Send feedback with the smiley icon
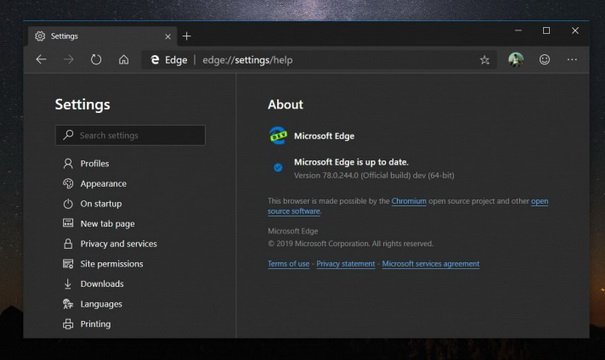Screen dimensions: 605x360 click(544, 59)
